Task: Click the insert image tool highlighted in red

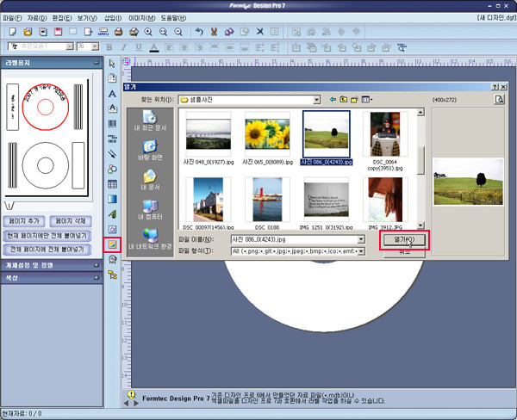Action: (112, 244)
